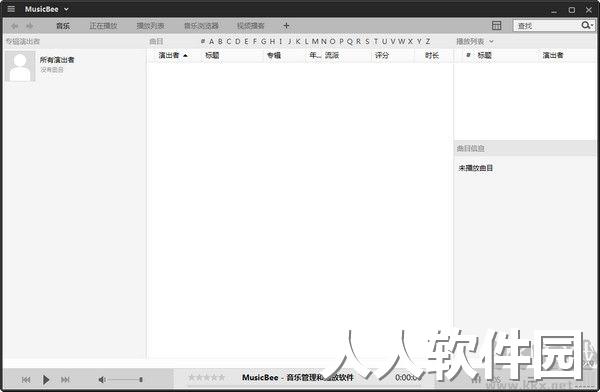Click the 曲目信息 panel header
This screenshot has width=600, height=392.
click(x=471, y=149)
